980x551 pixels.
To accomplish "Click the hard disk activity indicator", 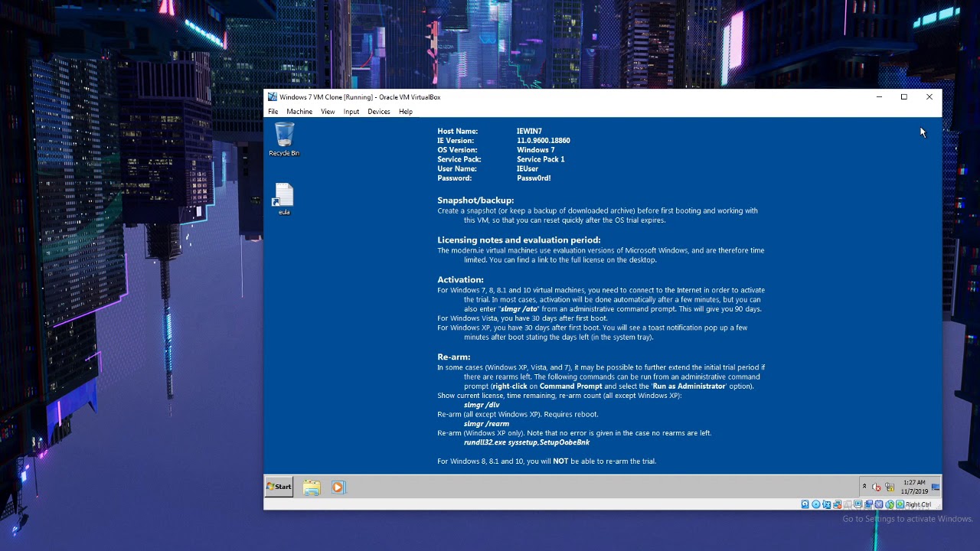I will click(x=805, y=504).
